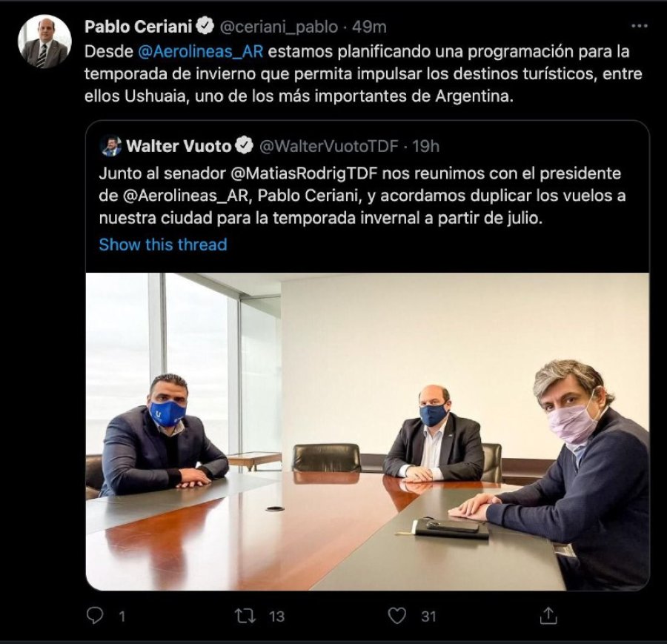Click the retweet count 13
The height and width of the screenshot is (644, 667).
coord(277,617)
